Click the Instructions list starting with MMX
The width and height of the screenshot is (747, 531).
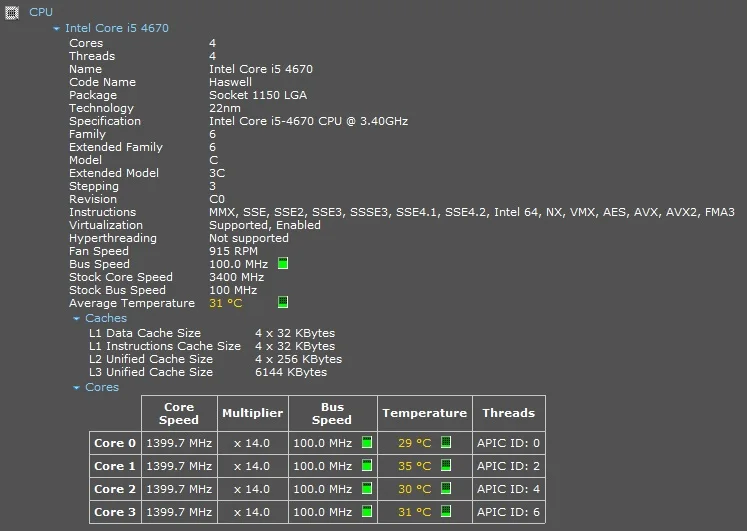pos(472,212)
